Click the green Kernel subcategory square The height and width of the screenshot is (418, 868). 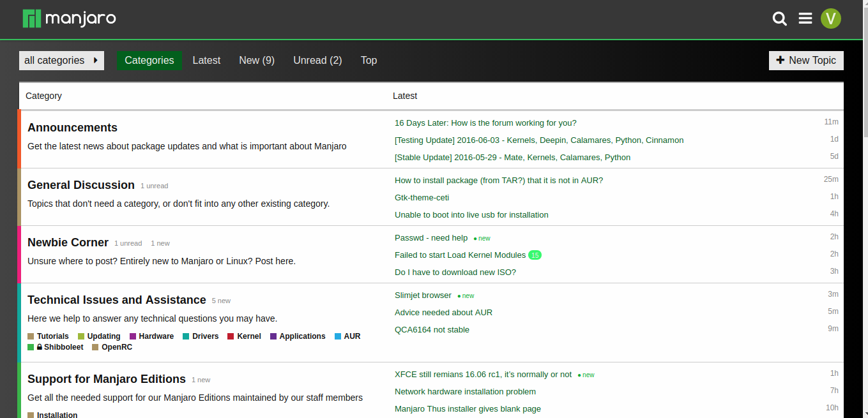pos(231,336)
